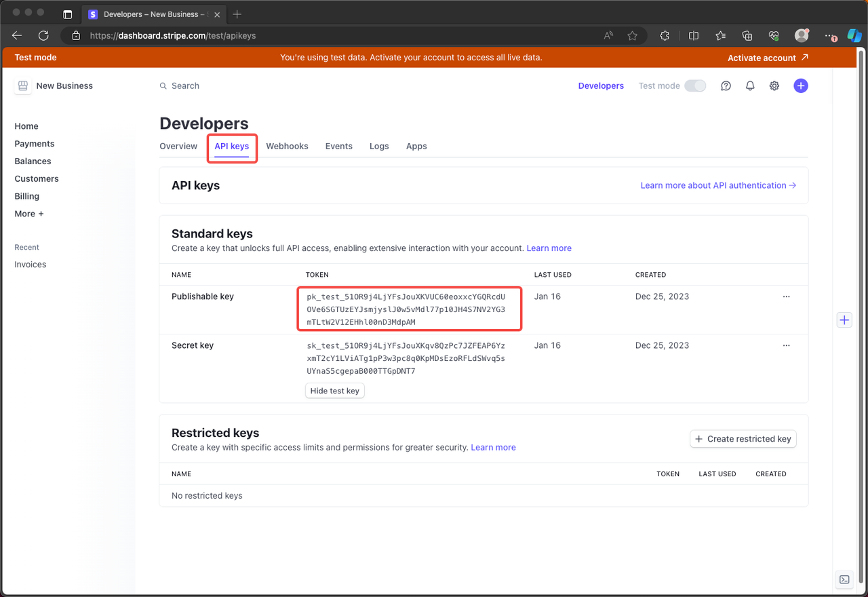Click Dec 25, 2023 in Secret key row

point(662,345)
